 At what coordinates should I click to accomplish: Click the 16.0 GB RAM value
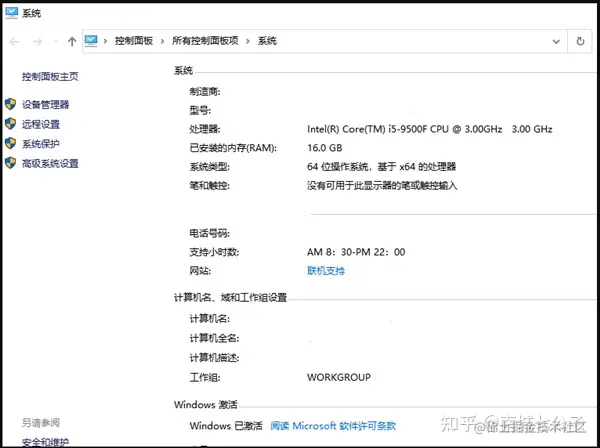coord(324,148)
